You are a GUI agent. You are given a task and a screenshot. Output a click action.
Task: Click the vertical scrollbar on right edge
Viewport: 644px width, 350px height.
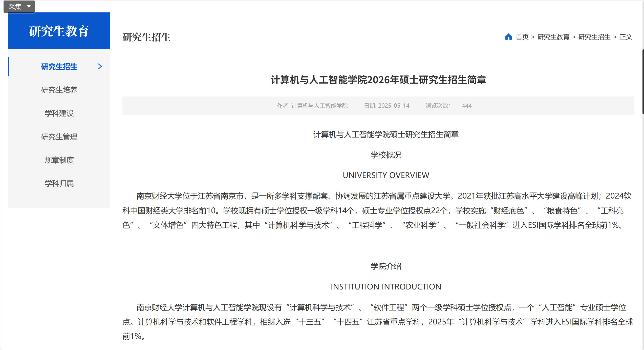tap(643, 82)
